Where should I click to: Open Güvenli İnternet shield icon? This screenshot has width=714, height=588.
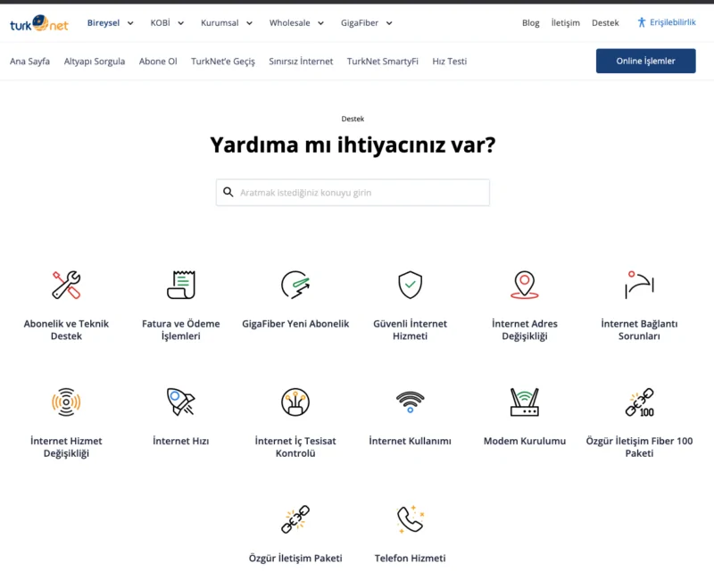[x=411, y=285]
